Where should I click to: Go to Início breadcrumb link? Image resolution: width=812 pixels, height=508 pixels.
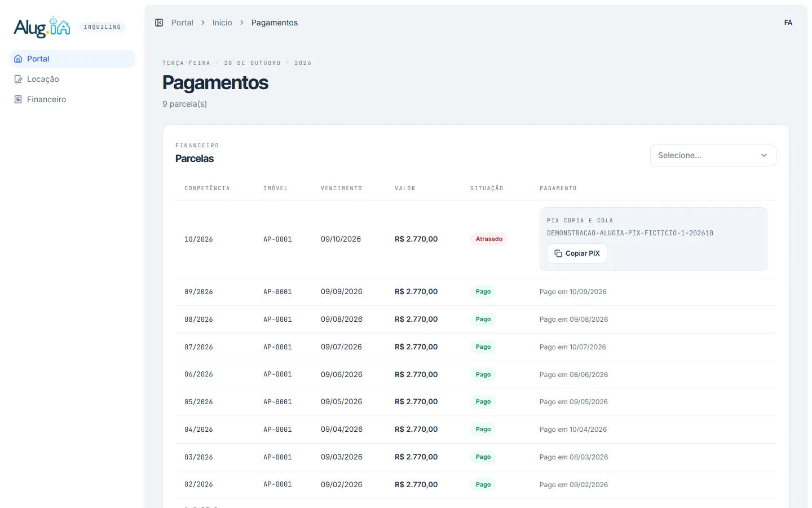222,23
